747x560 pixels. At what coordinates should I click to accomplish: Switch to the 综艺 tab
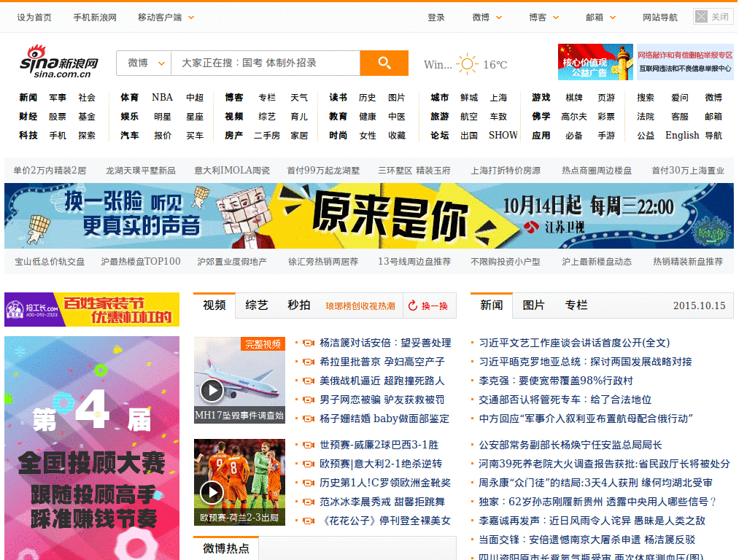(x=257, y=306)
